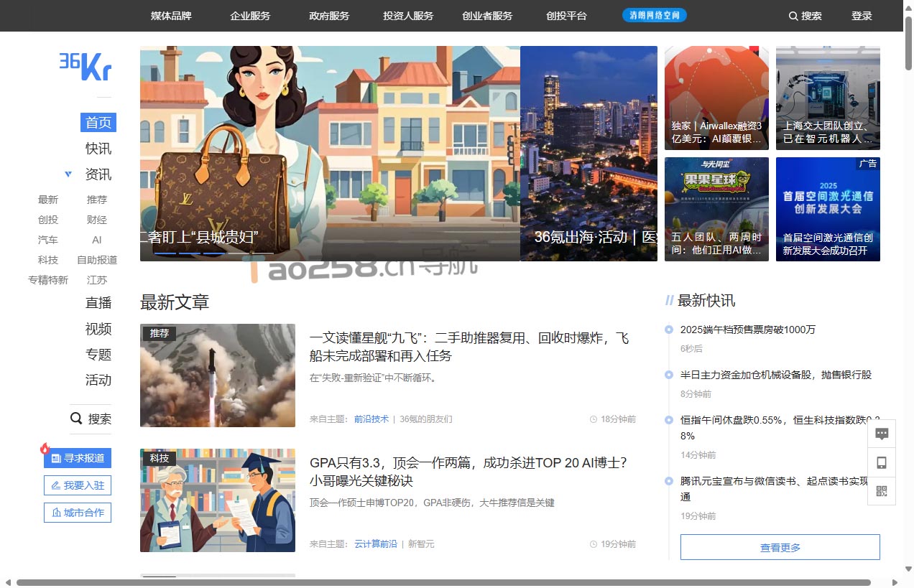Screen dimensions: 914x588
Task: Open the 政府服务 menu
Action: [329, 16]
